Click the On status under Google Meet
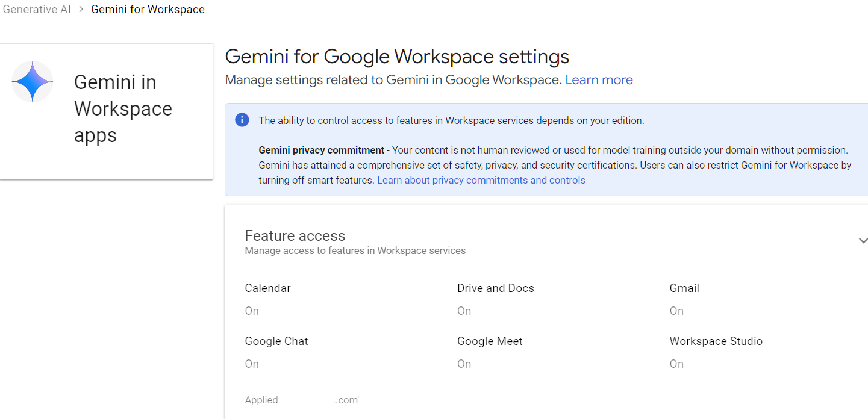This screenshot has height=419, width=868. pos(464,364)
